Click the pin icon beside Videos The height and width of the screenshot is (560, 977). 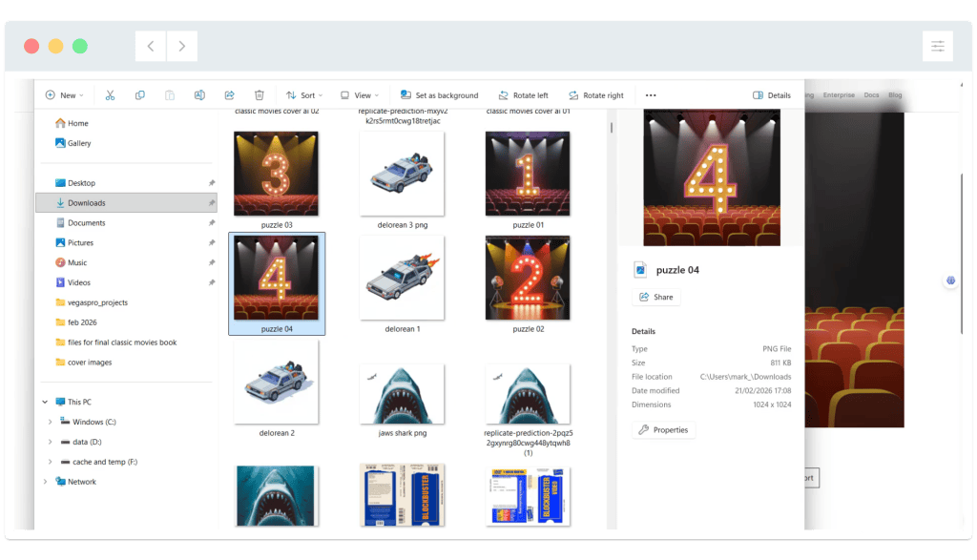pyautogui.click(x=212, y=282)
